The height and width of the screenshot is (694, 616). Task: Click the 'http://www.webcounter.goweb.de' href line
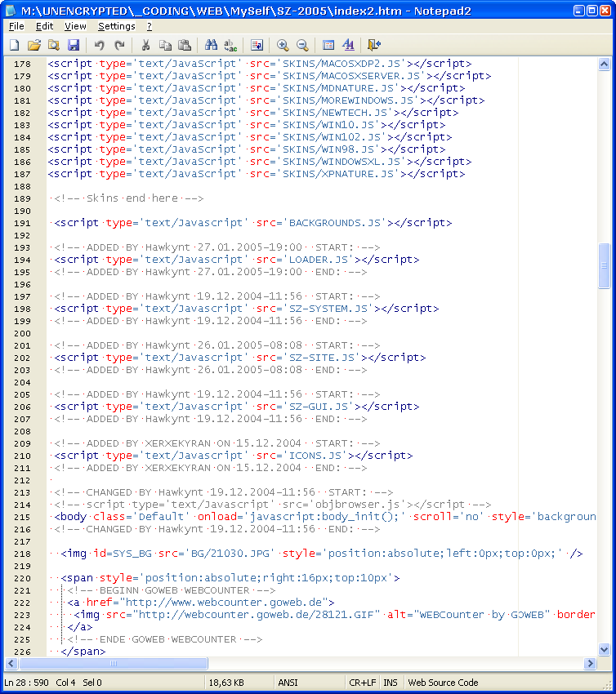[x=201, y=603]
